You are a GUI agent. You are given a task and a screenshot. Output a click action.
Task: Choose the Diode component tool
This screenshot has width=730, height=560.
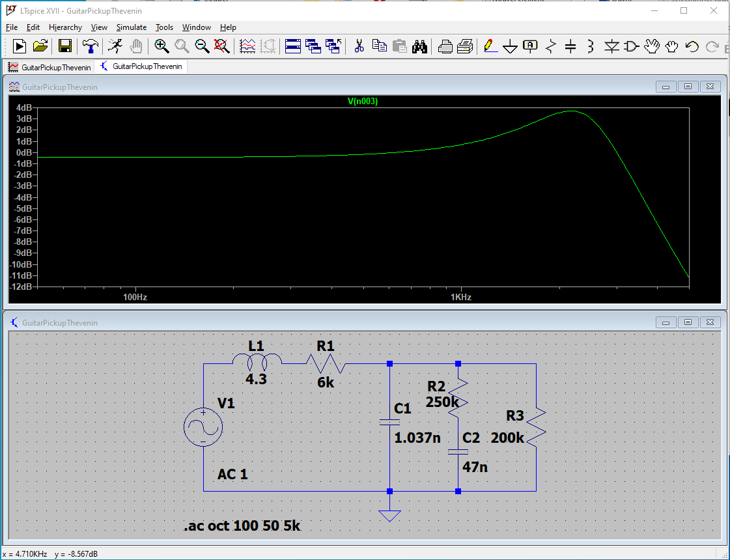click(611, 46)
